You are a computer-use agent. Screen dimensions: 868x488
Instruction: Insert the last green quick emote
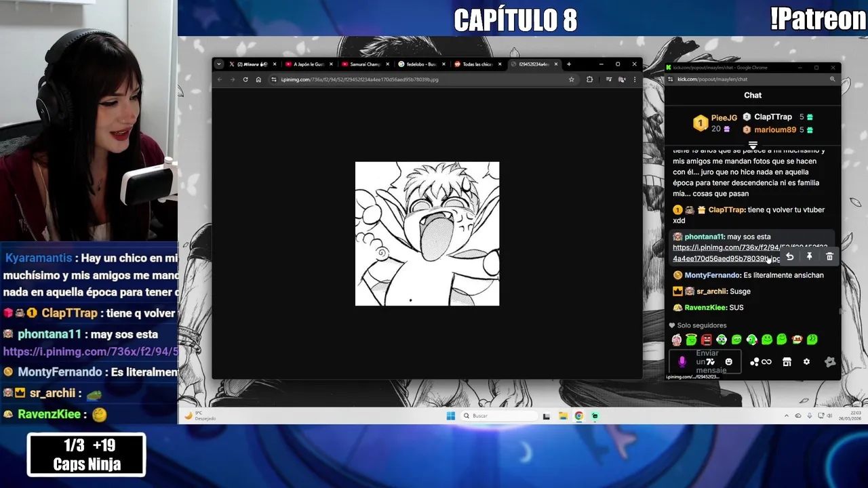[x=812, y=340]
